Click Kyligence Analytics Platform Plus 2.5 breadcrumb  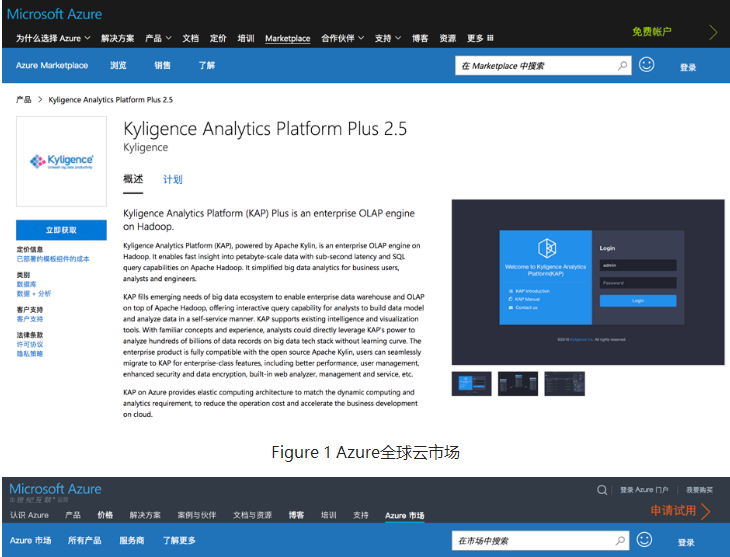[110, 100]
